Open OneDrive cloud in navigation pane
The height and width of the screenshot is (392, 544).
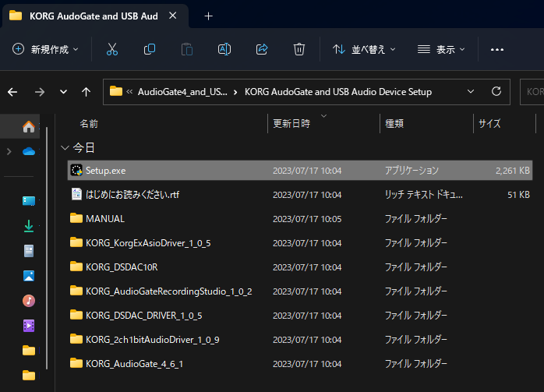(29, 152)
